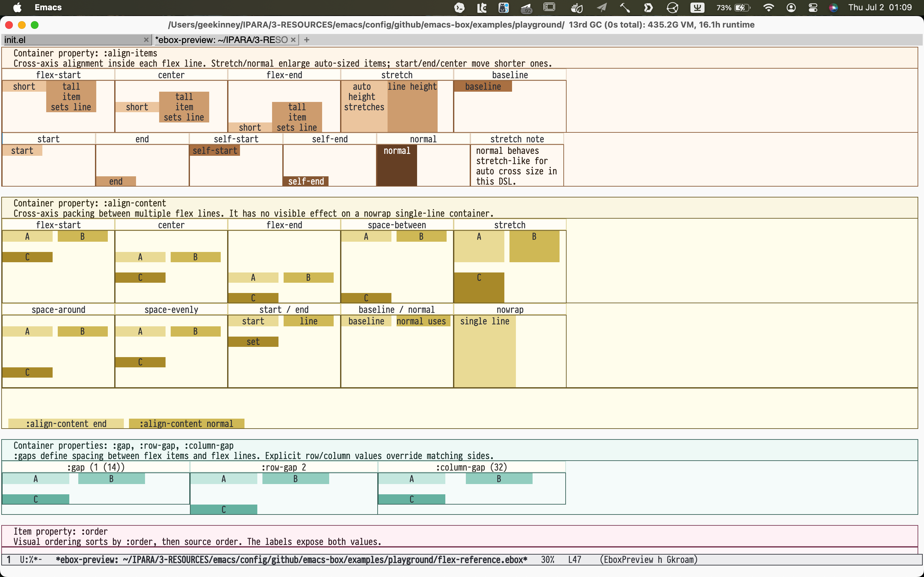The height and width of the screenshot is (577, 924).
Task: Click the :align-content normal label
Action: [186, 423]
